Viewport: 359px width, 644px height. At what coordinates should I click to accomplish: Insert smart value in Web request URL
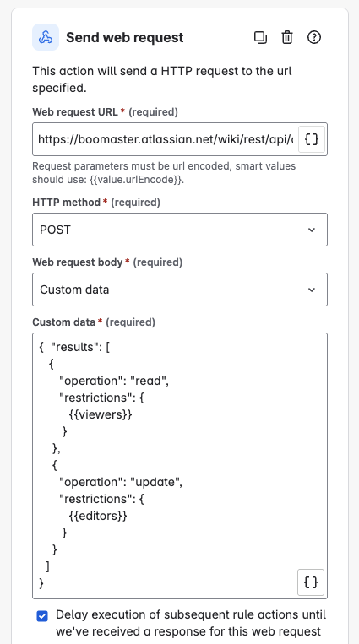click(x=312, y=139)
